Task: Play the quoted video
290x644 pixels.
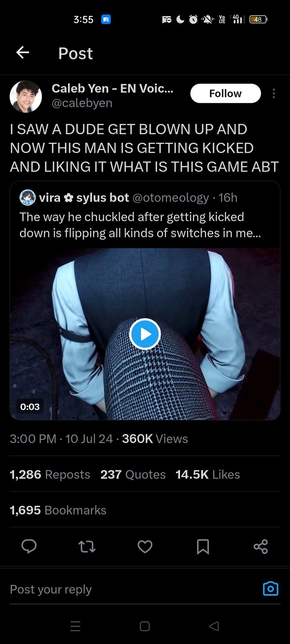Action: (x=145, y=334)
